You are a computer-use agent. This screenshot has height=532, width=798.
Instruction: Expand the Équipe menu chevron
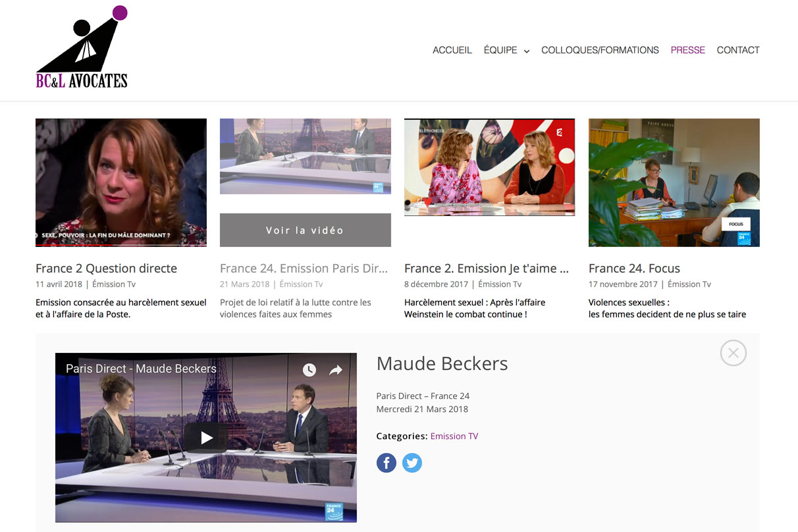[527, 51]
